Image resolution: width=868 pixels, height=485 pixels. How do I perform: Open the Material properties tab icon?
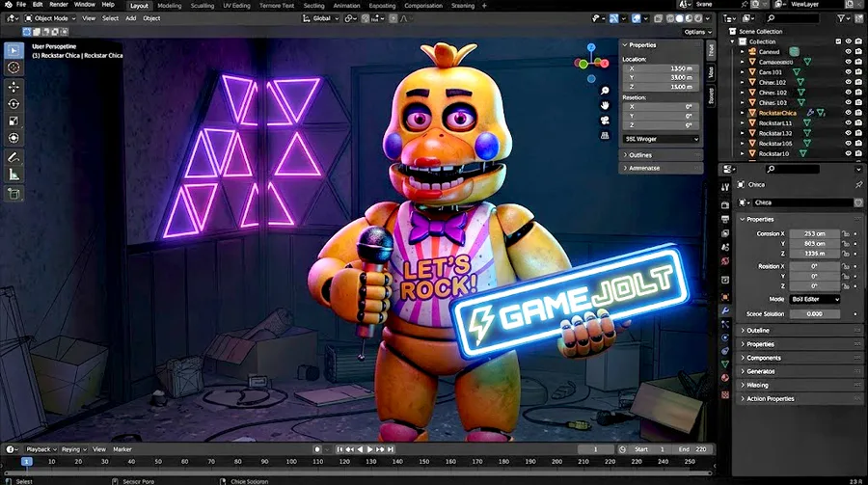point(725,378)
